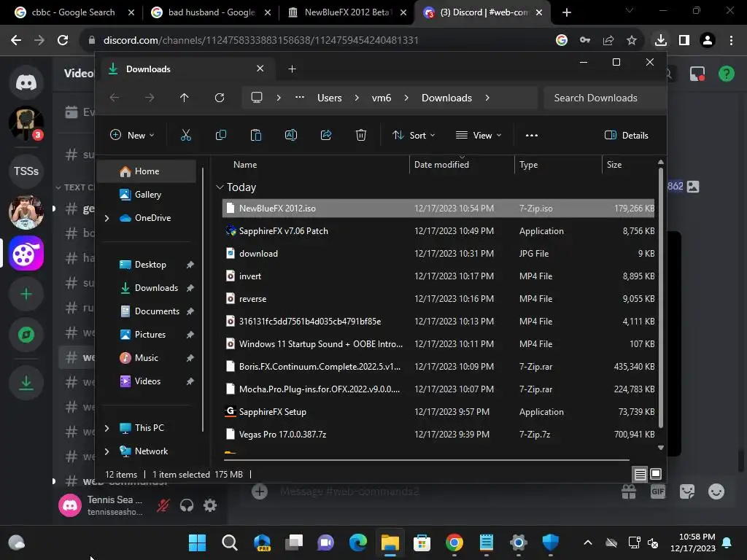This screenshot has height=560, width=747.
Task: Toggle Discord microphone mute
Action: tap(163, 505)
